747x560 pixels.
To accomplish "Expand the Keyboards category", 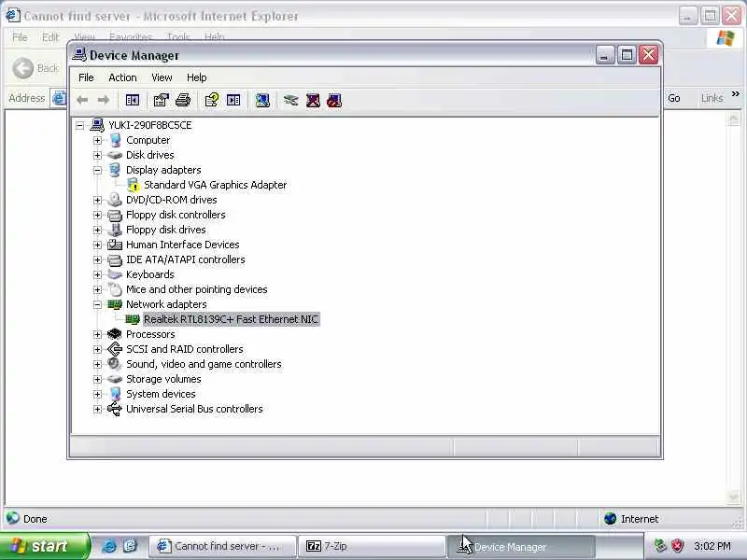I will click(x=98, y=274).
